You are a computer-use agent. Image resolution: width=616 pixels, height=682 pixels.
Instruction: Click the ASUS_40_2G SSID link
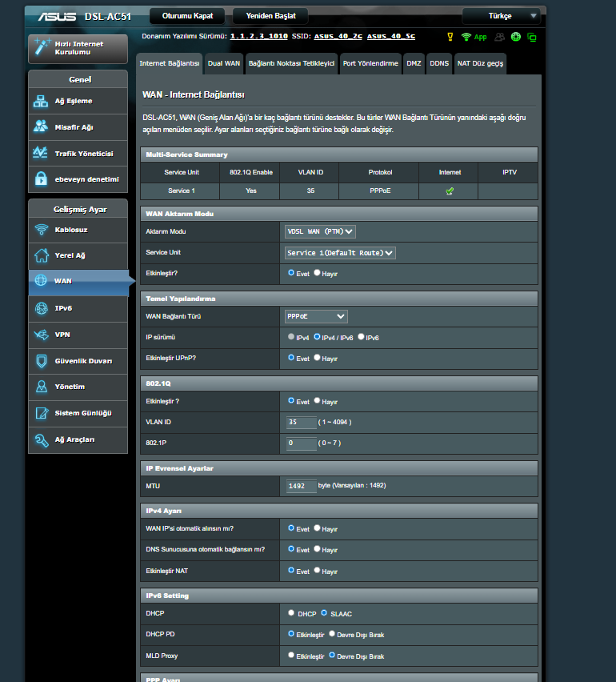pyautogui.click(x=338, y=36)
